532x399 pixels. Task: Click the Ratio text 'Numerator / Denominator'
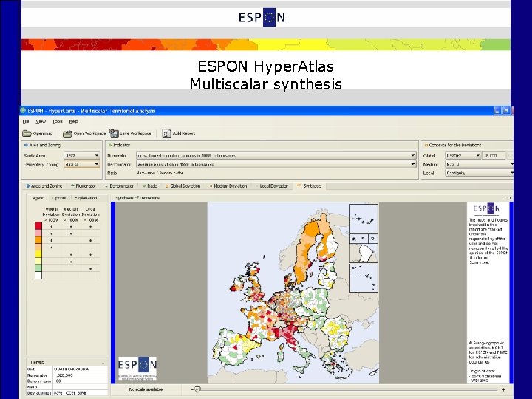pyautogui.click(x=160, y=173)
